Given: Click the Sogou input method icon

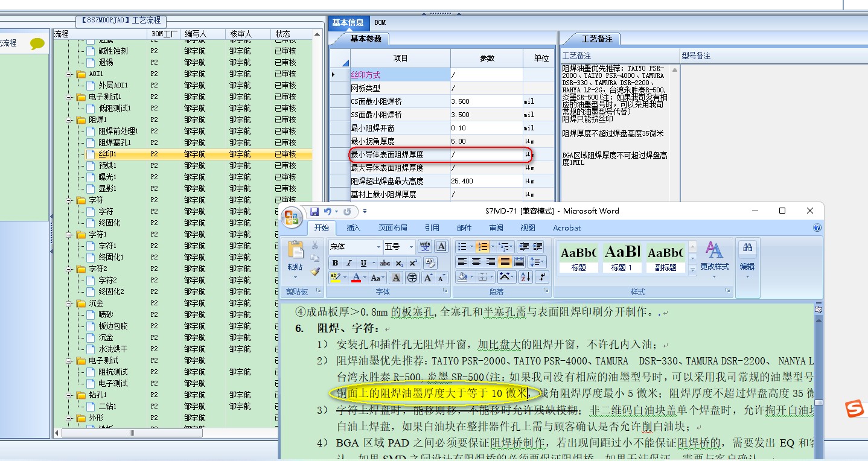Looking at the screenshot, I should [854, 409].
